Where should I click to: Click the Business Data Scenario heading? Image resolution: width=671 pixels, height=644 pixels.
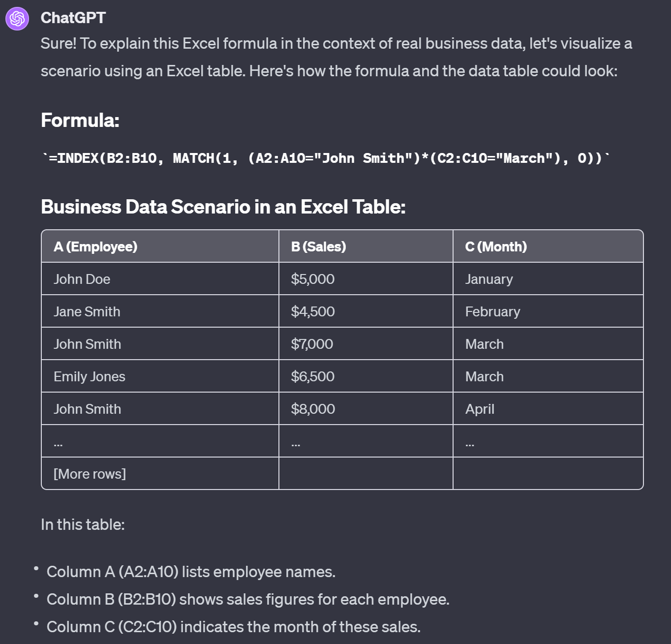click(x=223, y=207)
